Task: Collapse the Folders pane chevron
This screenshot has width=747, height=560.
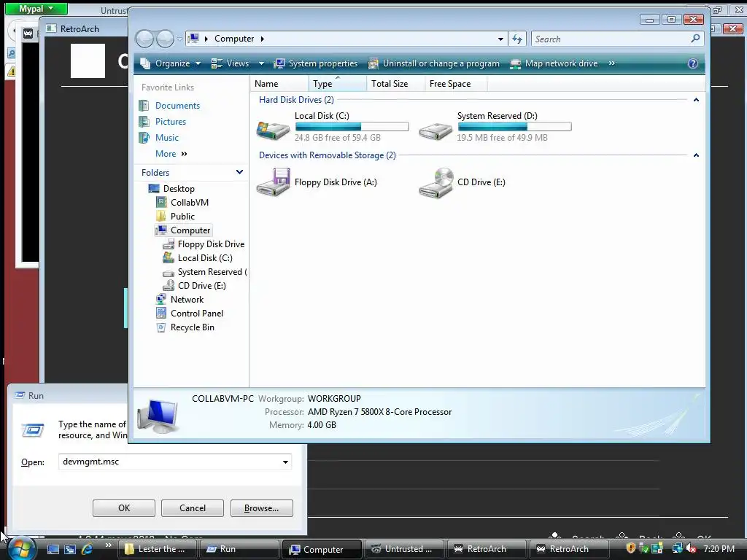Action: point(239,172)
